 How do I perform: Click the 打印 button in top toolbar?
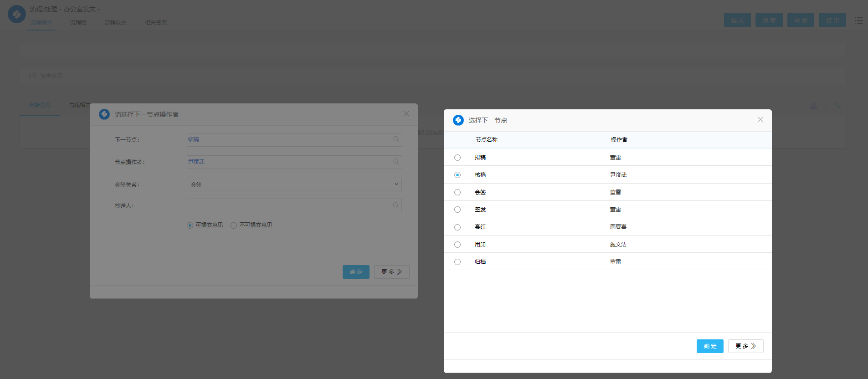point(832,20)
